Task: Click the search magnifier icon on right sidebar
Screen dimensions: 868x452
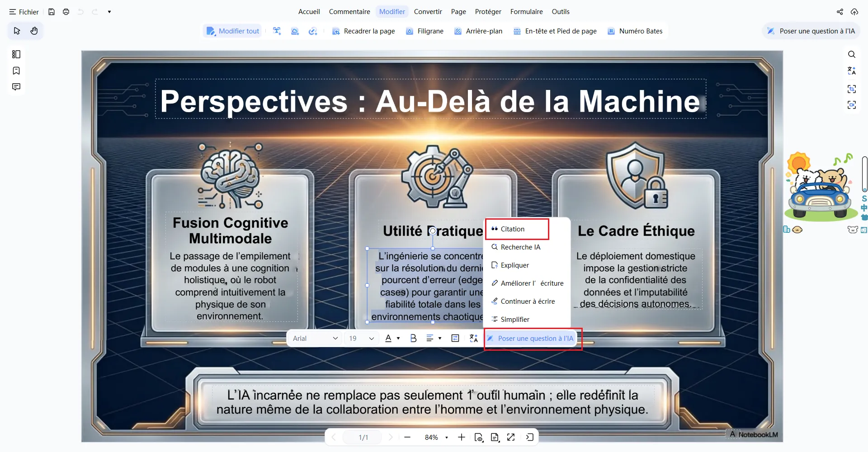Action: [852, 54]
